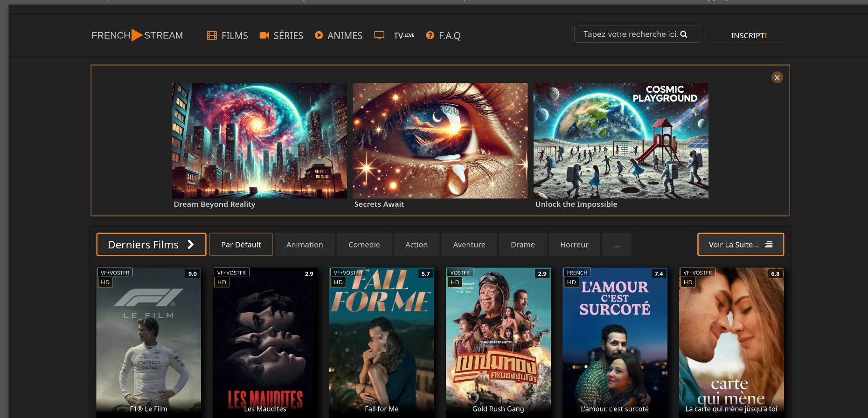
Task: Click the FRENCH label on L'amour c'est surcoté
Action: [x=577, y=273]
